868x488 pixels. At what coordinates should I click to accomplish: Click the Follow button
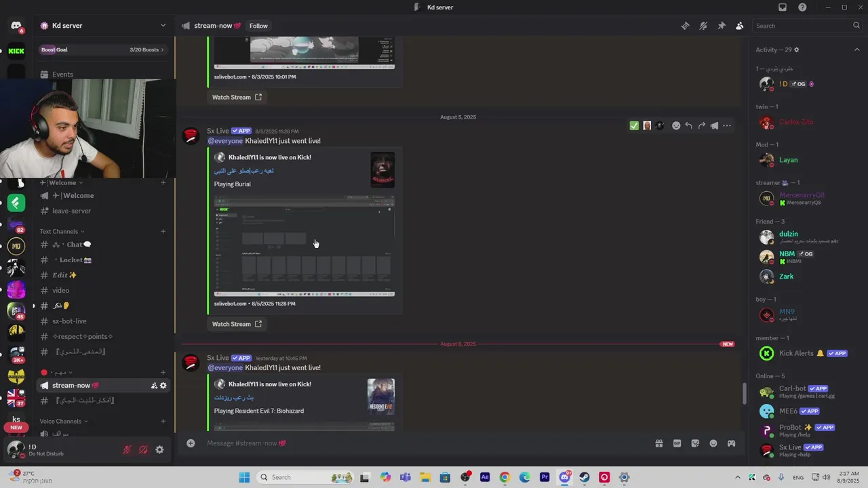258,26
